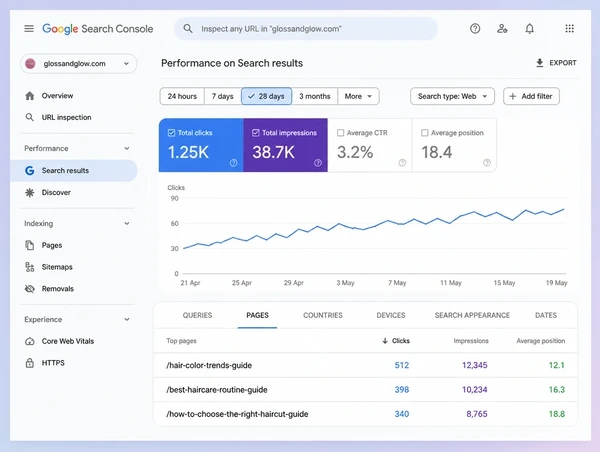The image size is (600, 452).
Task: Click help icon on Average position card
Action: 487,163
